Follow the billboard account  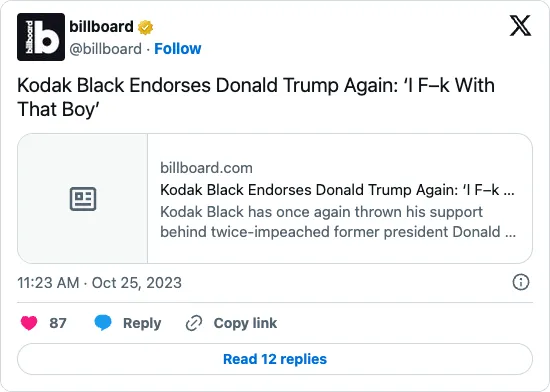coord(178,49)
